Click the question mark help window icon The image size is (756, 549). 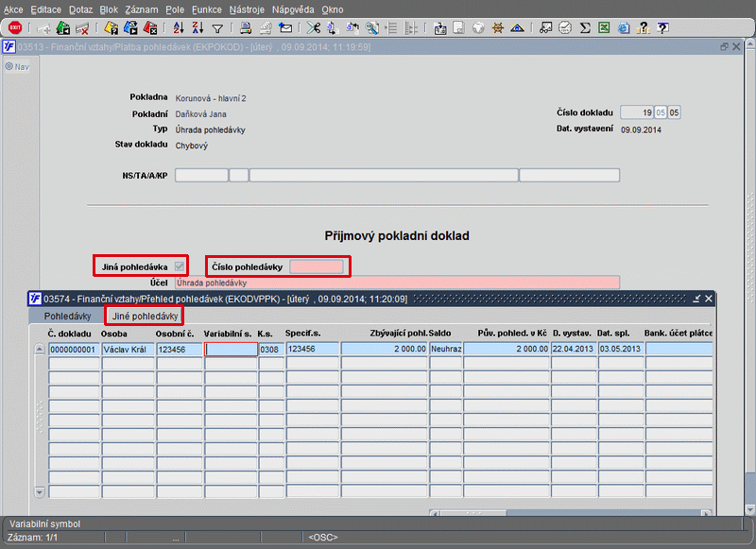point(663,28)
